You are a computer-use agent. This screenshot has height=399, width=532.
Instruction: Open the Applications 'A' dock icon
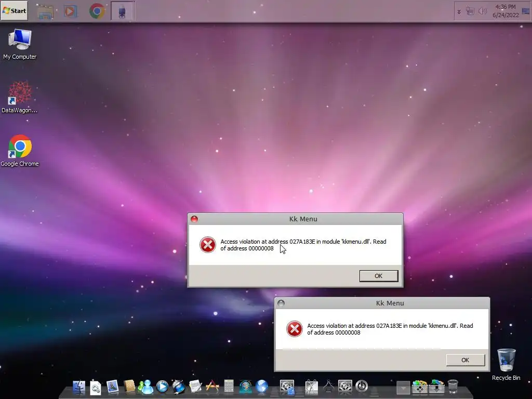[x=212, y=387]
